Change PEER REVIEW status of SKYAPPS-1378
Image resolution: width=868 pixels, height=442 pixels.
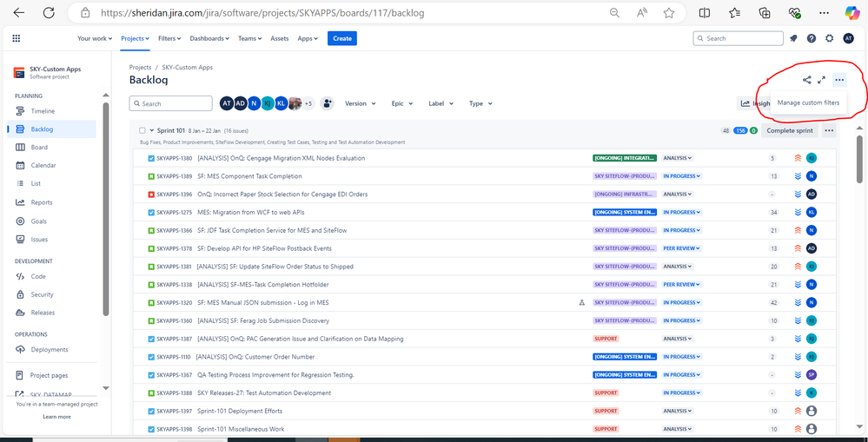pyautogui.click(x=681, y=248)
